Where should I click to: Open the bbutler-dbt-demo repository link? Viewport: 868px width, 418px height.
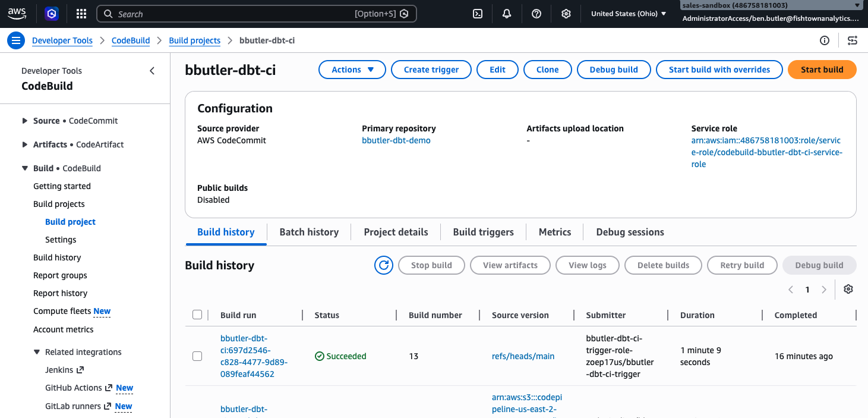396,140
